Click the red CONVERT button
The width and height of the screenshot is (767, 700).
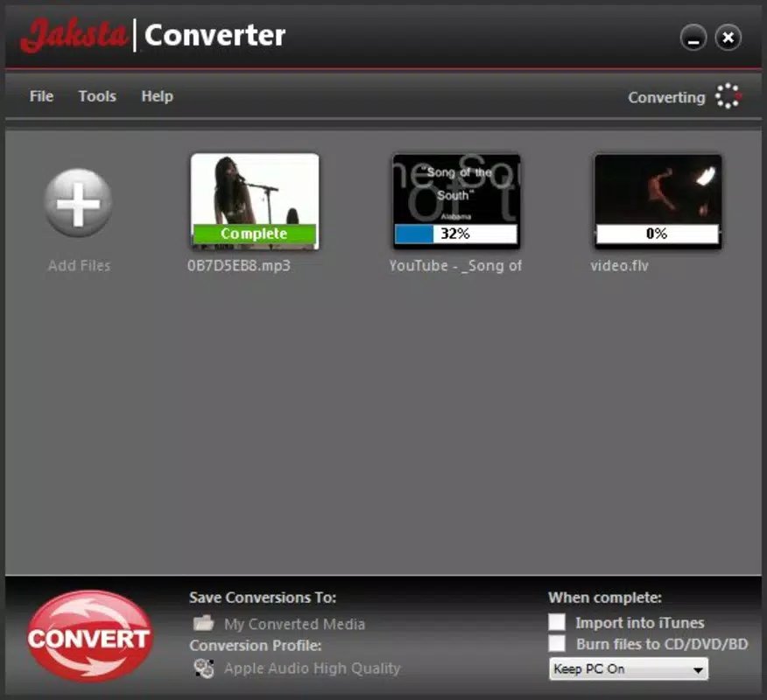(x=89, y=636)
